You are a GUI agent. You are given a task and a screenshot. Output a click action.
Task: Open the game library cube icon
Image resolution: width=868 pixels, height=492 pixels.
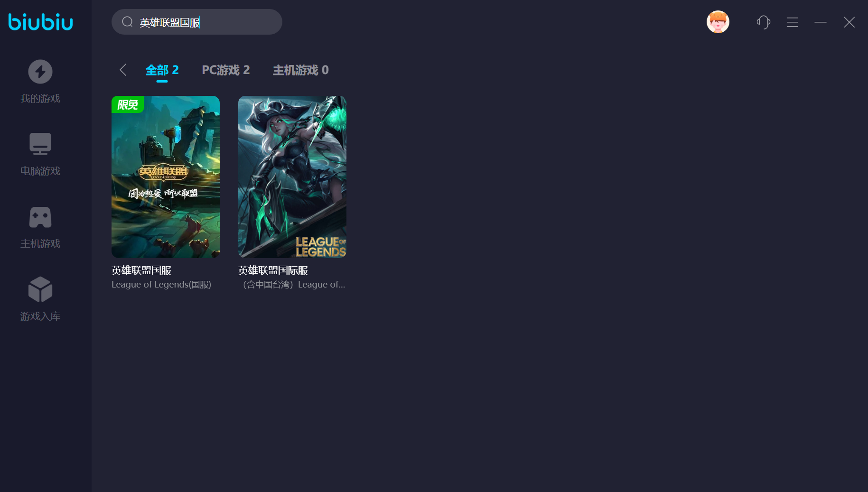[x=40, y=289]
